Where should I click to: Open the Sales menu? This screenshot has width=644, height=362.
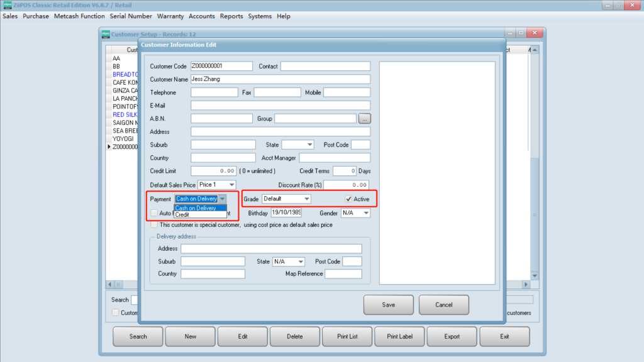(10, 16)
